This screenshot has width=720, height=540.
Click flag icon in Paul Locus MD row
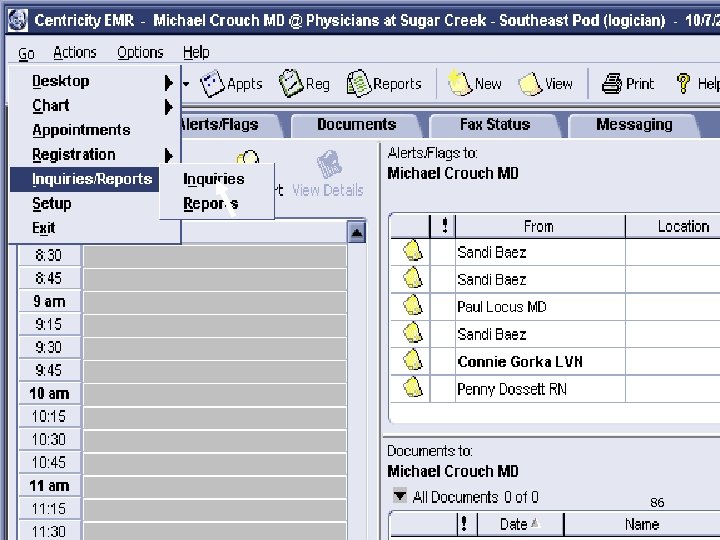coord(412,306)
